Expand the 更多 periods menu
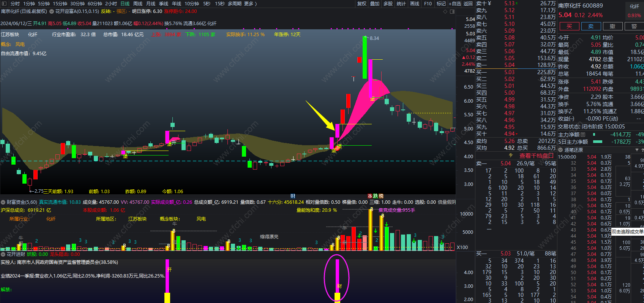This screenshot has height=303, width=644. pyautogui.click(x=250, y=3)
